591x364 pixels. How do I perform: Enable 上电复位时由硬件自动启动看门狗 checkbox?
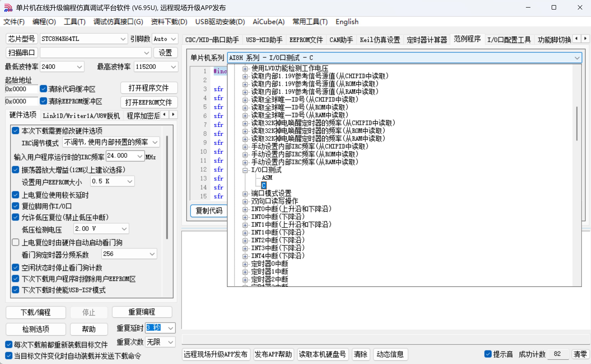pyautogui.click(x=16, y=242)
